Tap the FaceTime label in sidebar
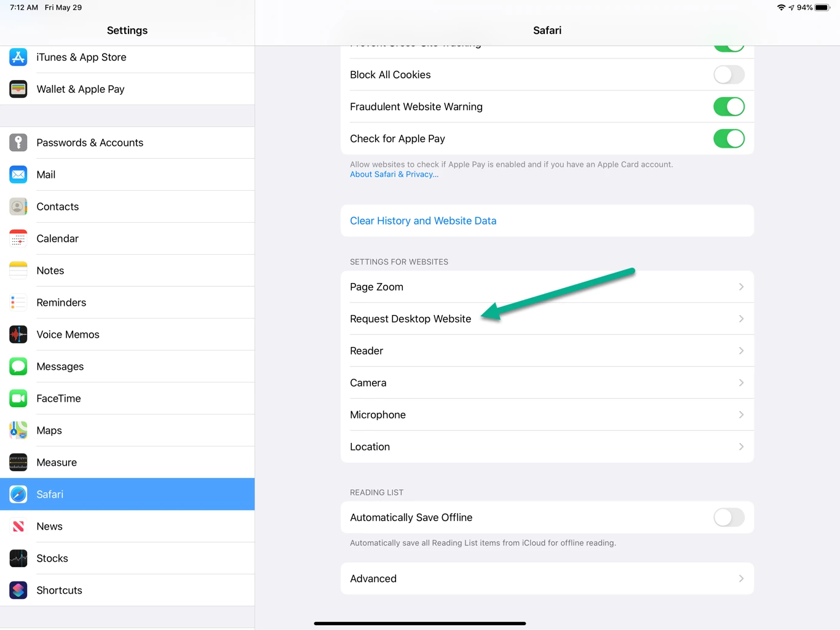The image size is (840, 630). (58, 399)
